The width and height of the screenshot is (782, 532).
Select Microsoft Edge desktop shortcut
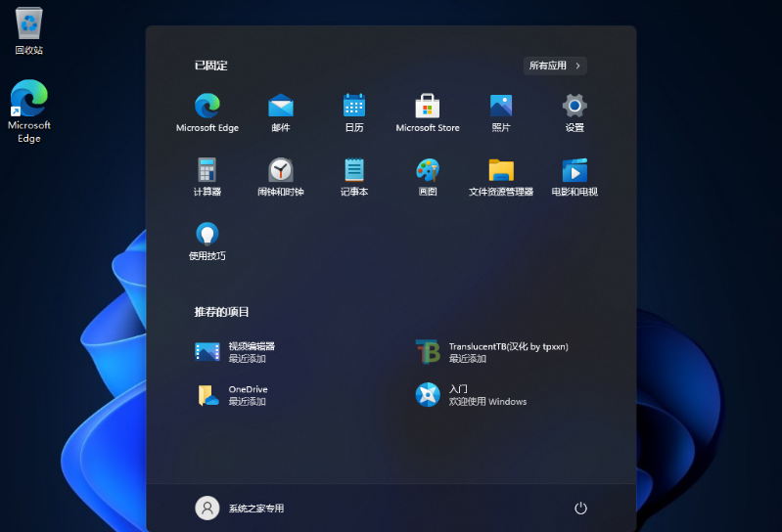[x=29, y=111]
